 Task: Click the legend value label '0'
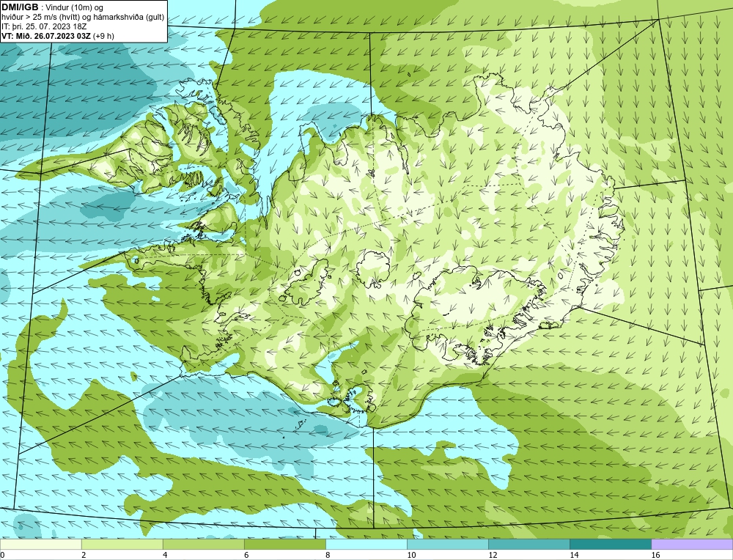2,555
